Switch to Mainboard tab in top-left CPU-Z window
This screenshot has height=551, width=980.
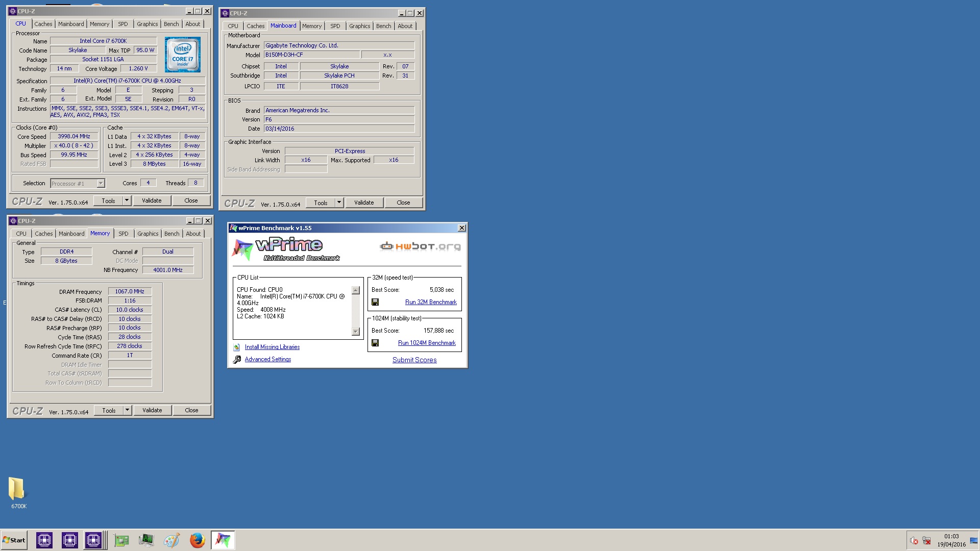tap(71, 24)
